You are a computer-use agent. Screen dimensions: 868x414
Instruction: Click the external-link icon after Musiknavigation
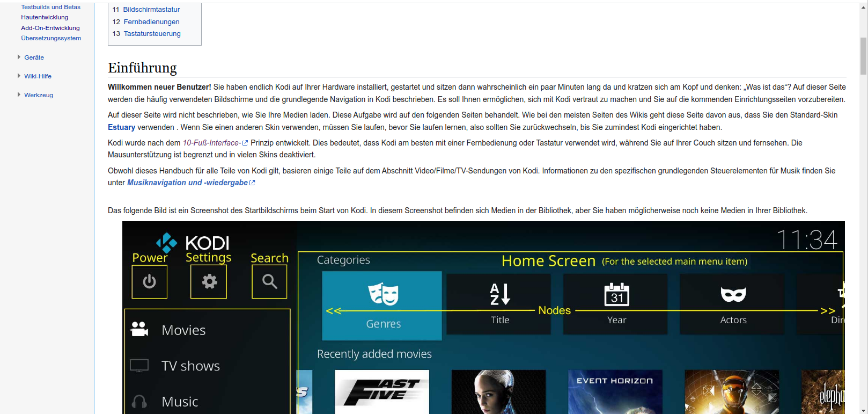coord(252,183)
